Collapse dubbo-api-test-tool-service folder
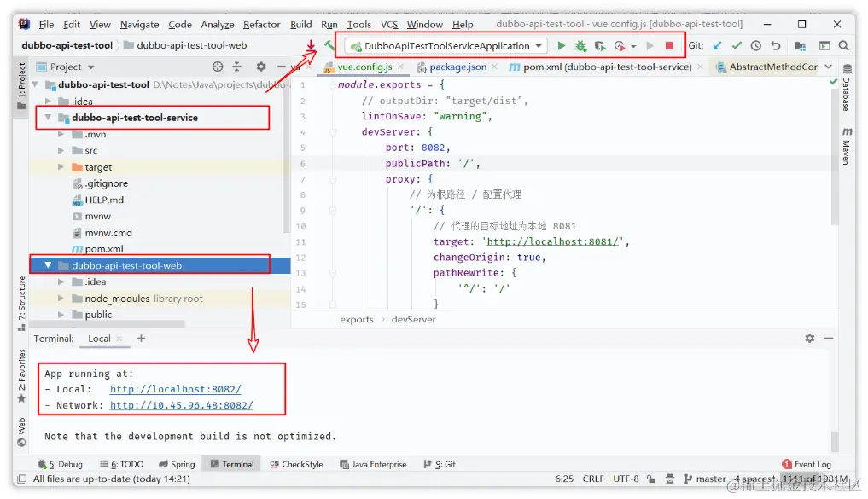This screenshot has width=868, height=499. 48,117
